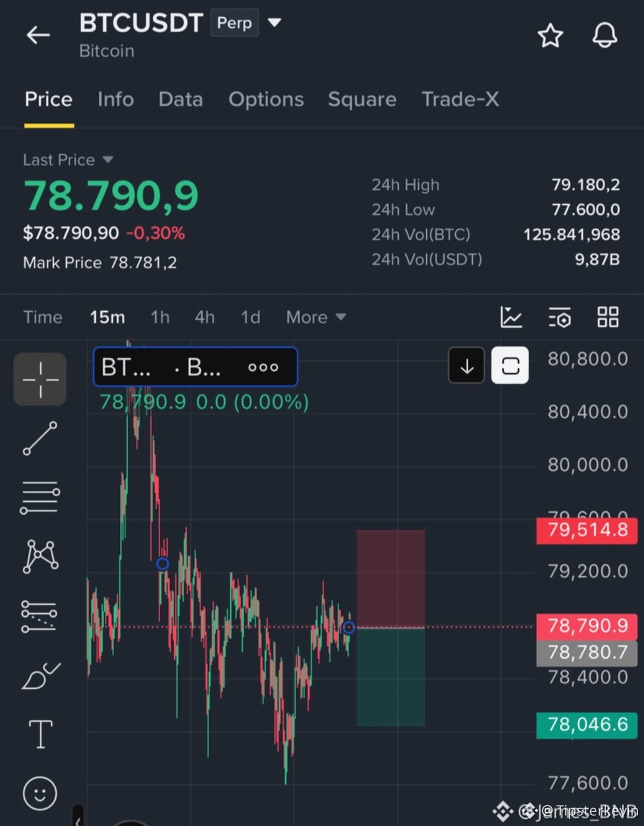
Task: Click the Bitcoin subtitle under BTCUSDT
Action: [107, 51]
